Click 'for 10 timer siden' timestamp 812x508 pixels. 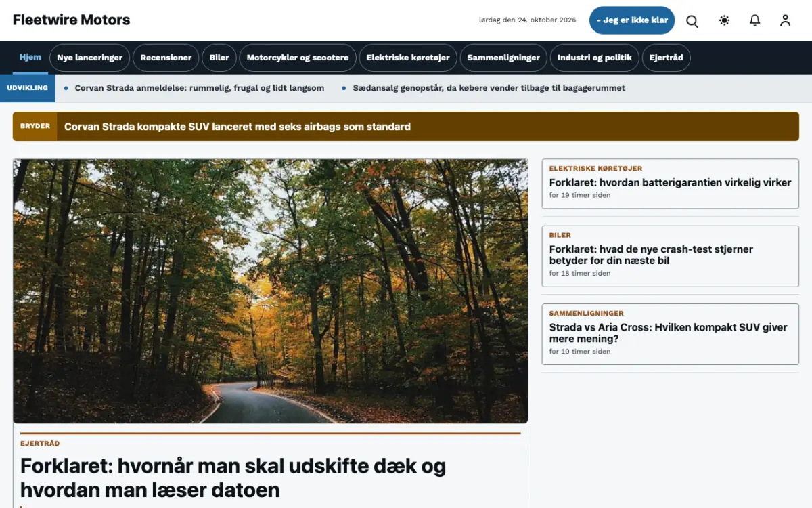pyautogui.click(x=580, y=351)
